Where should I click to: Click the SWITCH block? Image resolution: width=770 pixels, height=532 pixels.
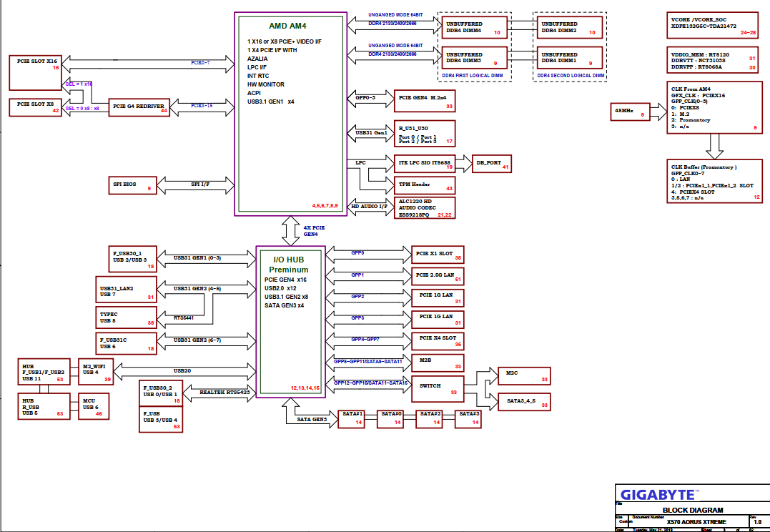(x=438, y=388)
